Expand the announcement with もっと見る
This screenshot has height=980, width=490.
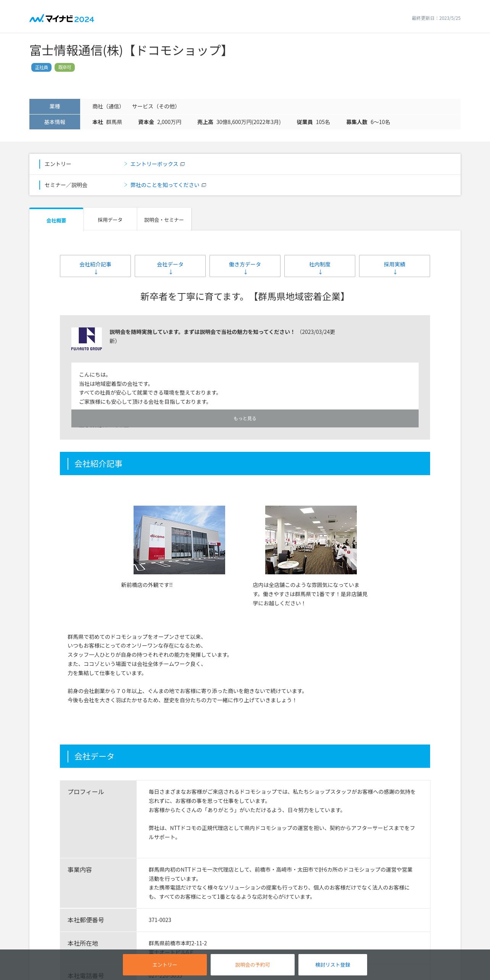[x=245, y=418]
